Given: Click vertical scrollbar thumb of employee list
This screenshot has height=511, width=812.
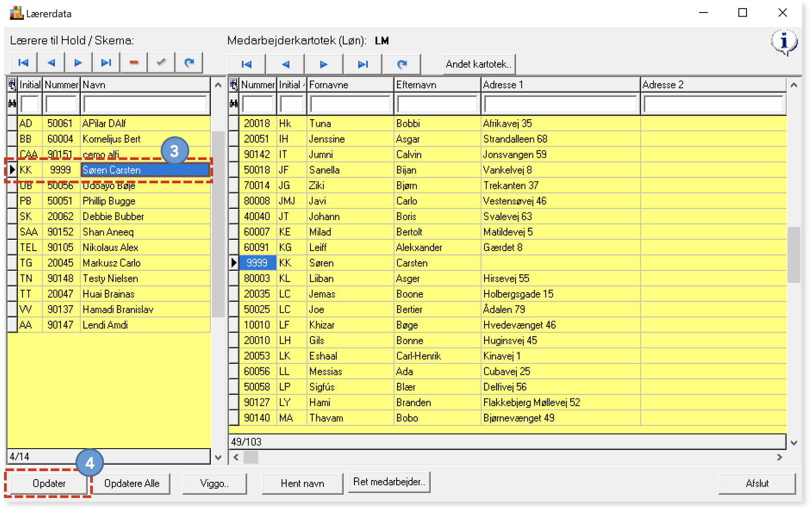Looking at the screenshot, I should point(794,255).
